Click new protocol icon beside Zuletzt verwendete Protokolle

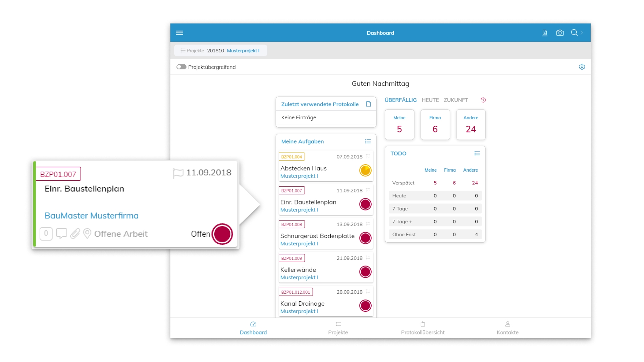tap(368, 104)
